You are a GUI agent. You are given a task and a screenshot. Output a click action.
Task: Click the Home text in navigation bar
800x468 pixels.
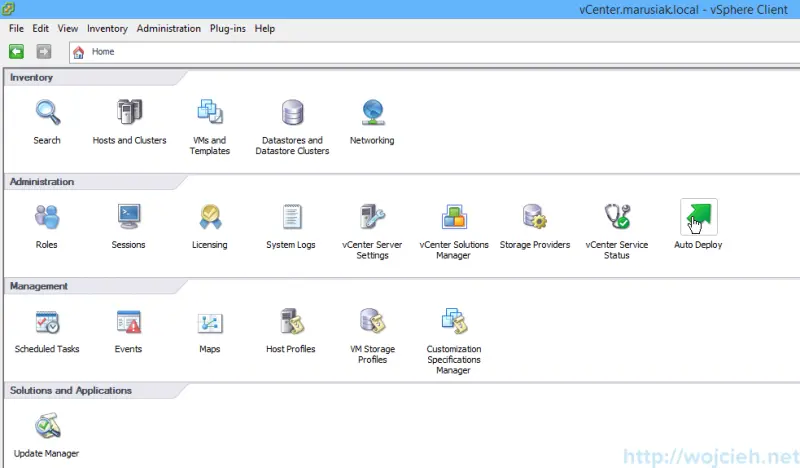pyautogui.click(x=103, y=52)
